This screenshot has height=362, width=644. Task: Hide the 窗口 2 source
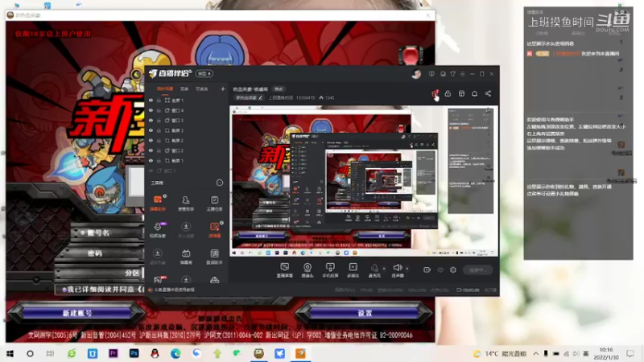[x=151, y=150]
